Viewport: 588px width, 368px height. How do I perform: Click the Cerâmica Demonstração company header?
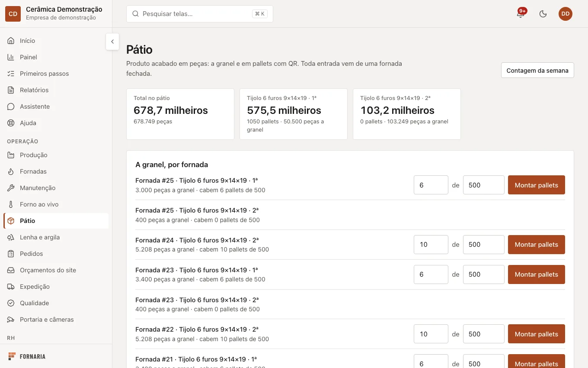56,13
